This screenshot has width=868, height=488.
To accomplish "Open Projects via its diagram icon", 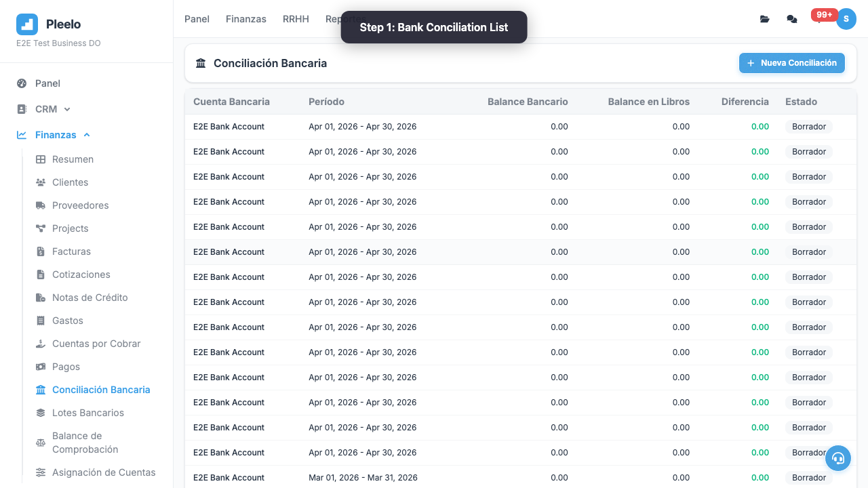I will tap(41, 228).
